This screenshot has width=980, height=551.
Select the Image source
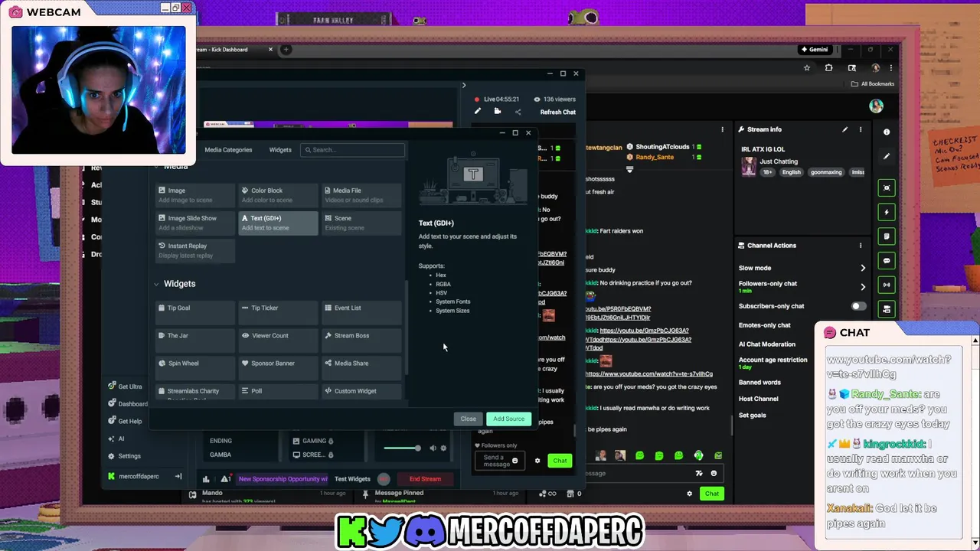pos(194,195)
